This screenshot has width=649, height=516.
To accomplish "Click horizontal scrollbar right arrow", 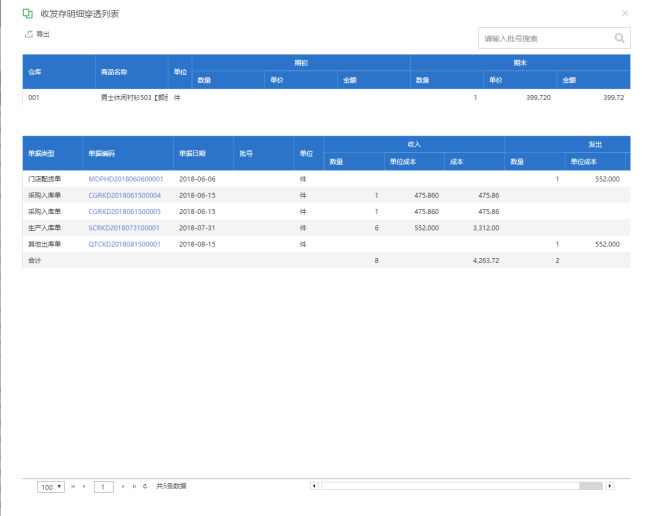I will [x=609, y=486].
